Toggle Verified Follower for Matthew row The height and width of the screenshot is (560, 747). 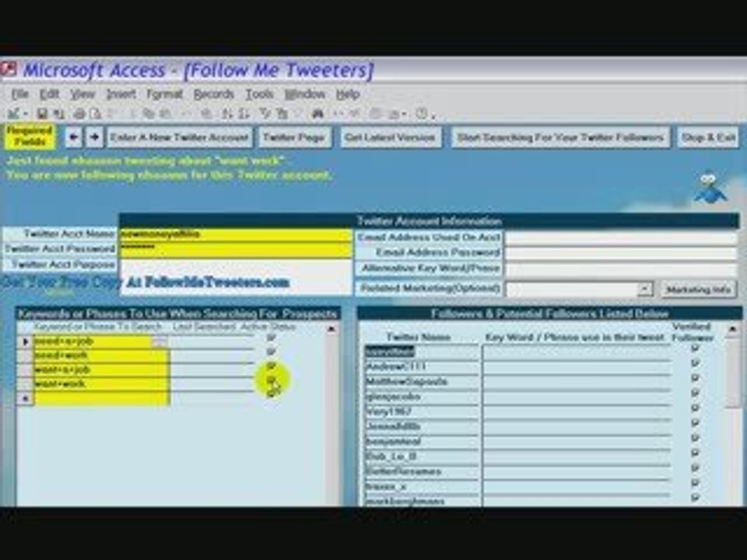695,378
